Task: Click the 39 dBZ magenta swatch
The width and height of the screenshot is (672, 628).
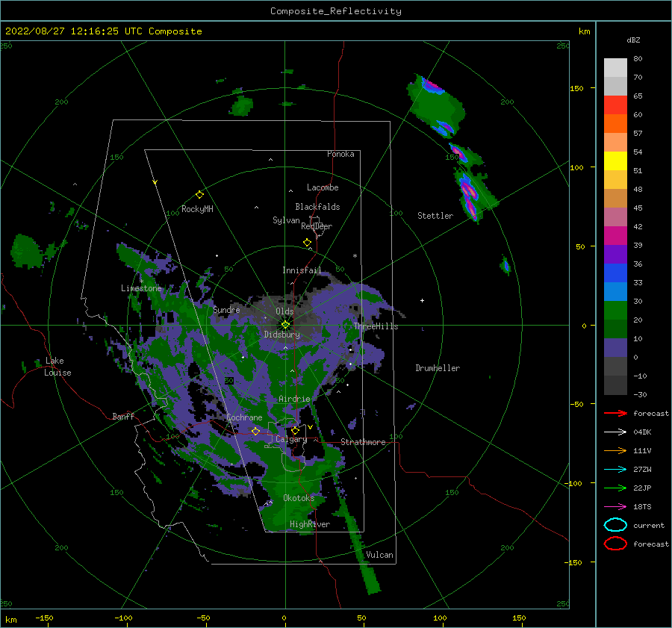Action: tap(615, 236)
